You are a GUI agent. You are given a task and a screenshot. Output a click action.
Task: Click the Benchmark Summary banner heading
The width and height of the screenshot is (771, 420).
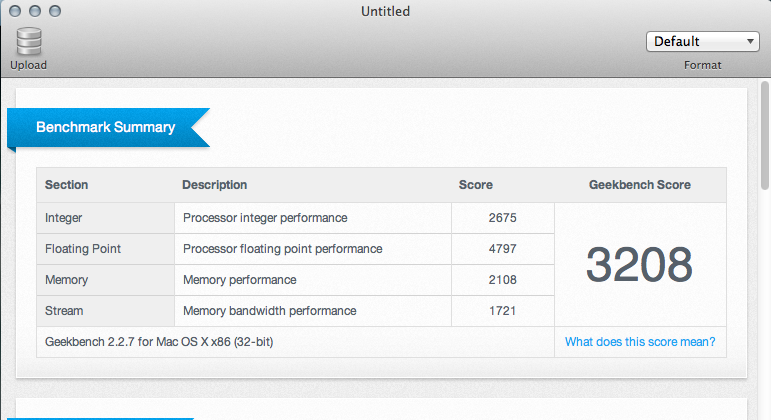tap(105, 127)
